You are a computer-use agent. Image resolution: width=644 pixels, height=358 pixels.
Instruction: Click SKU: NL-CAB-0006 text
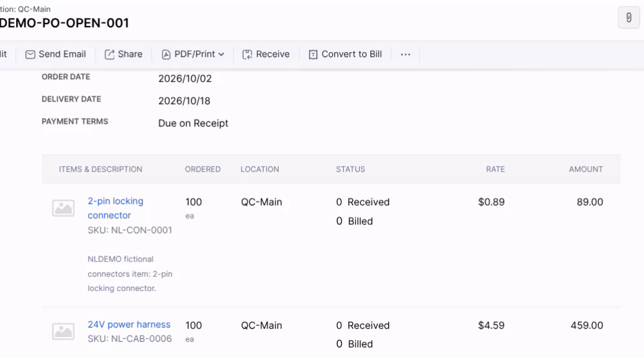click(x=130, y=339)
